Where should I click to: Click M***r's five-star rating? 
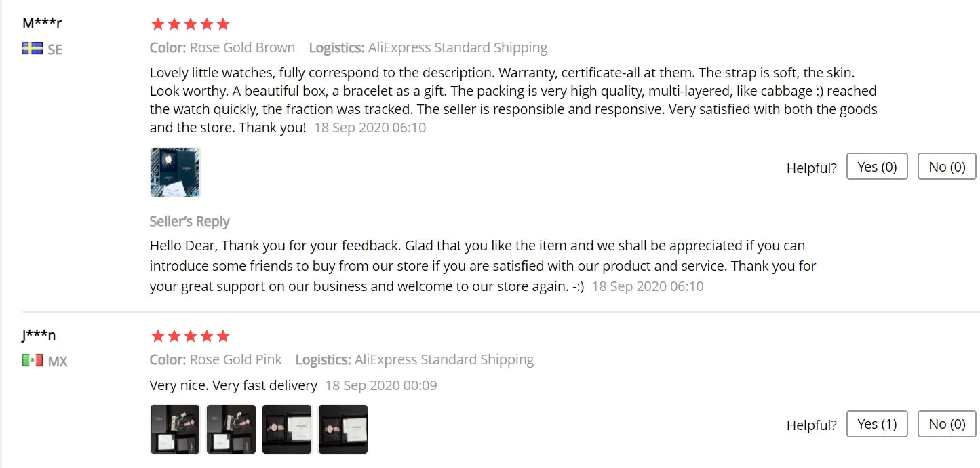click(x=190, y=24)
